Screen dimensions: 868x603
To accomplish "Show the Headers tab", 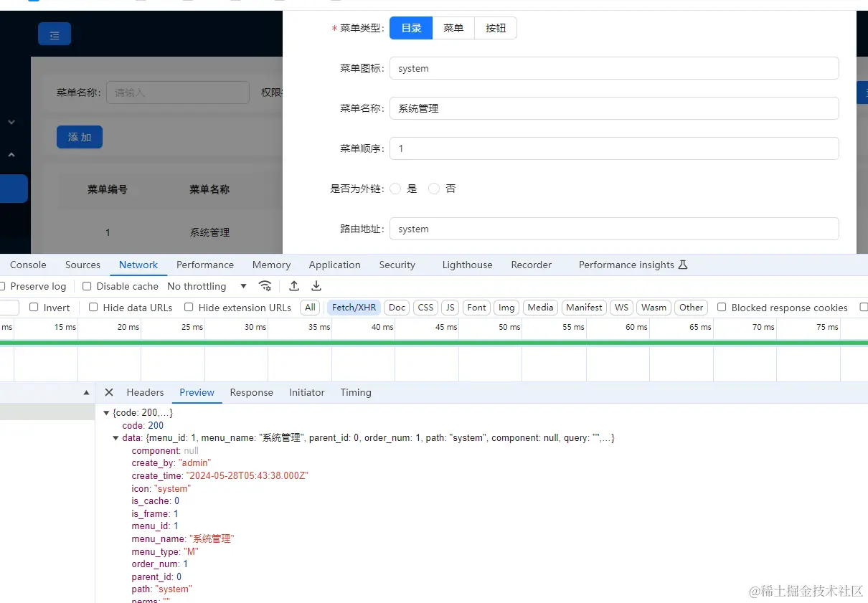I will tap(146, 392).
